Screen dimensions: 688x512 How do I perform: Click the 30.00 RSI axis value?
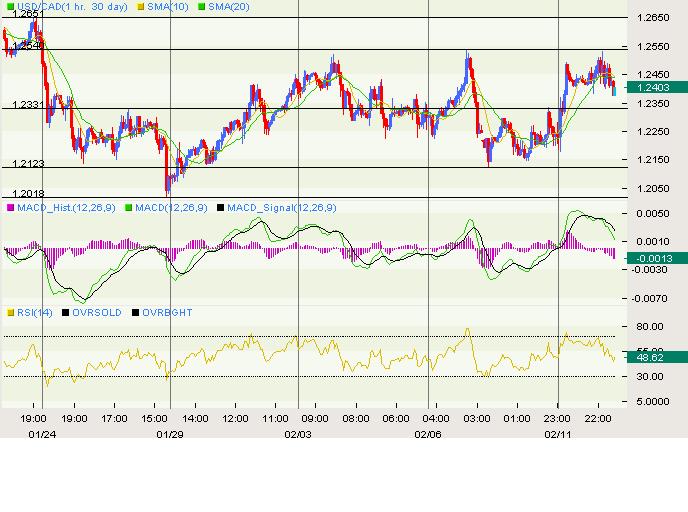click(x=650, y=376)
